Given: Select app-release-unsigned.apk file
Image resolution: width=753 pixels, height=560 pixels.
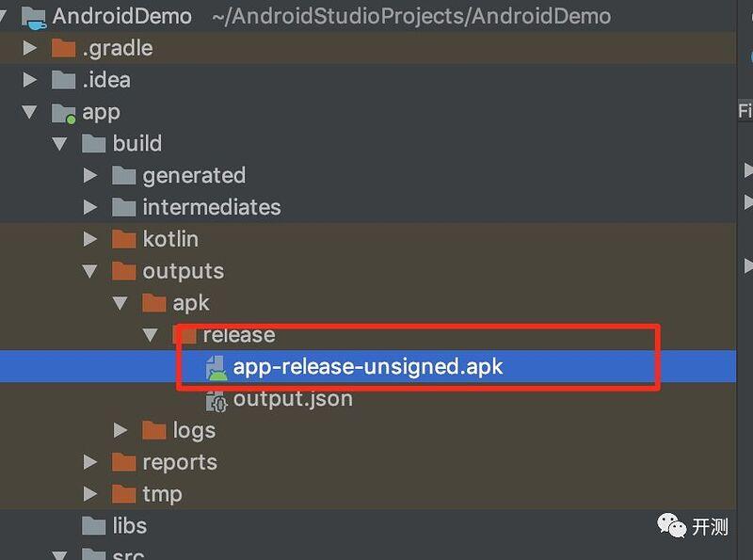Looking at the screenshot, I should pyautogui.click(x=368, y=367).
